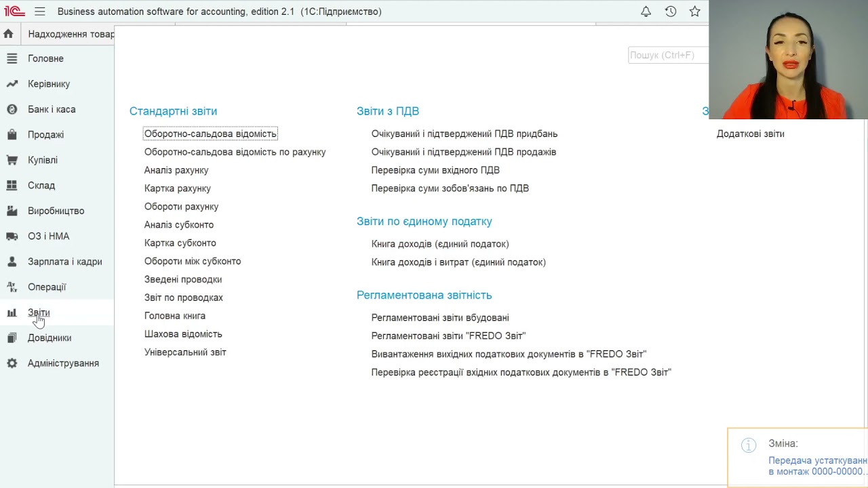The image size is (868, 488).
Task: Open the Аналіз рахунку report
Action: (x=176, y=171)
